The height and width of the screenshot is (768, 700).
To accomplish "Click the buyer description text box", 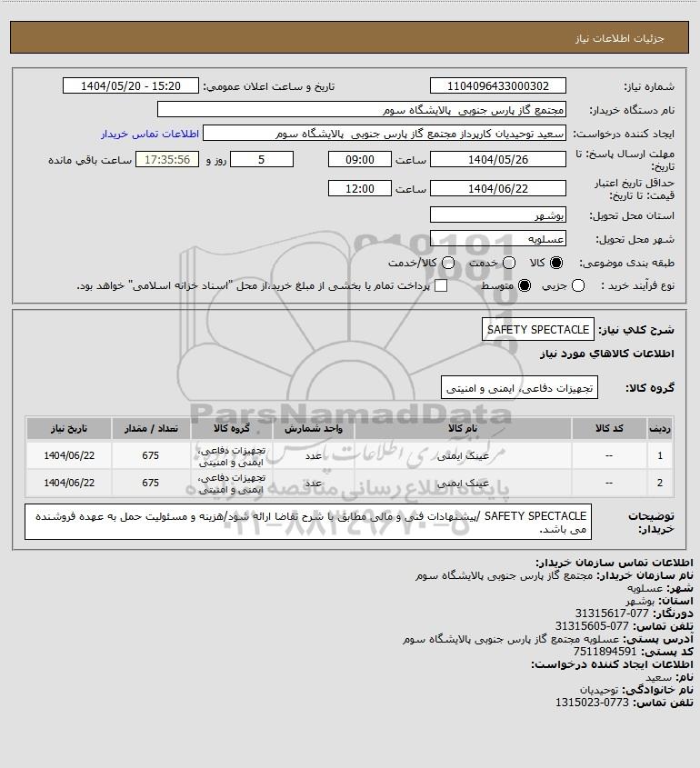I will [308, 522].
